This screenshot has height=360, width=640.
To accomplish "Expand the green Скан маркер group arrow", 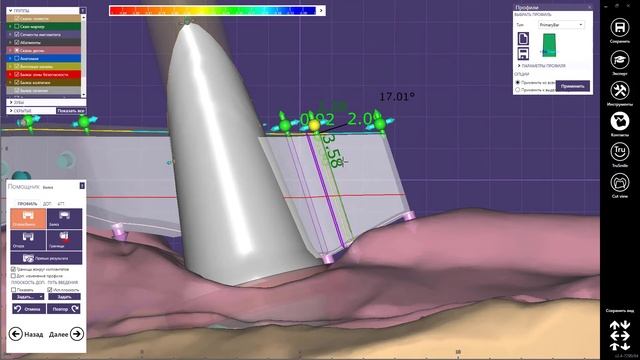I will (x=10, y=27).
